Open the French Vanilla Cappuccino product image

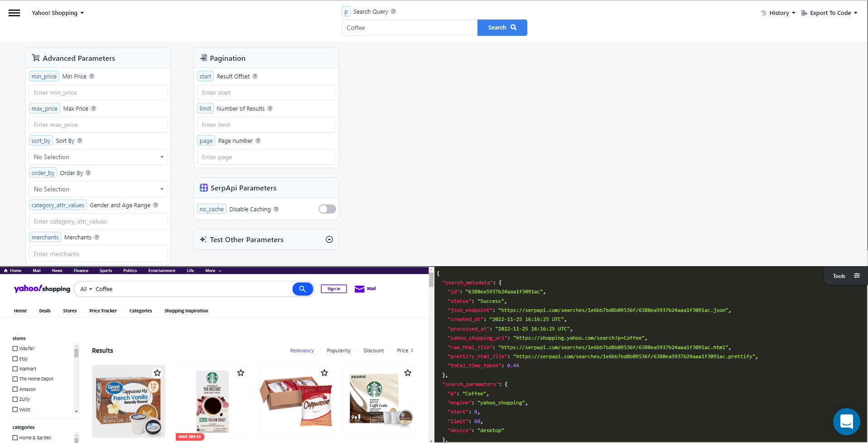tap(129, 401)
